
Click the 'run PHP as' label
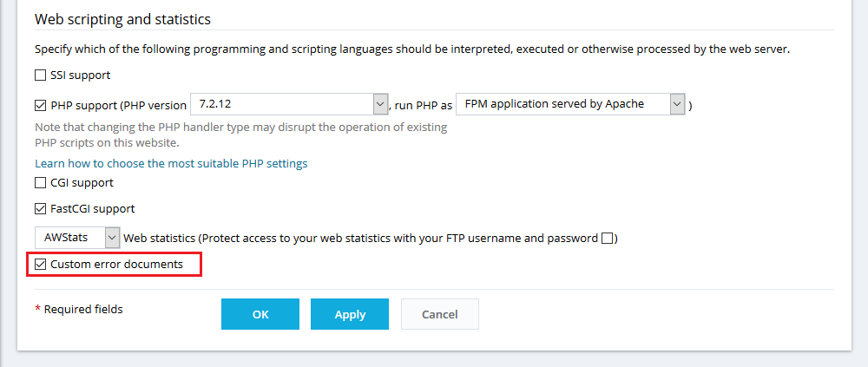[424, 106]
